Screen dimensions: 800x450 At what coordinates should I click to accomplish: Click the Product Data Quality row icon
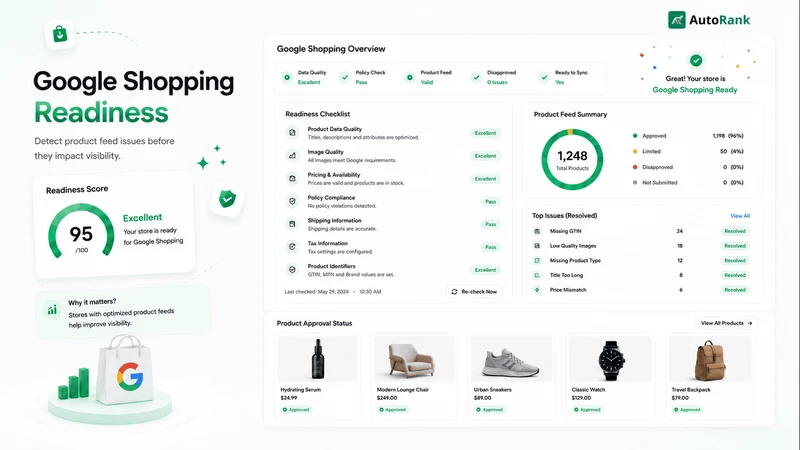pyautogui.click(x=292, y=133)
